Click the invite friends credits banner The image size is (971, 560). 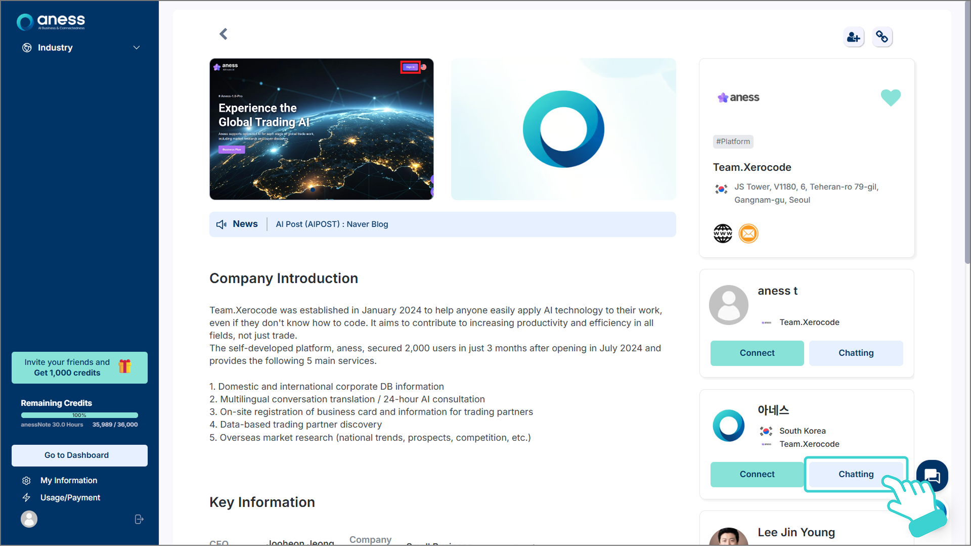point(79,367)
